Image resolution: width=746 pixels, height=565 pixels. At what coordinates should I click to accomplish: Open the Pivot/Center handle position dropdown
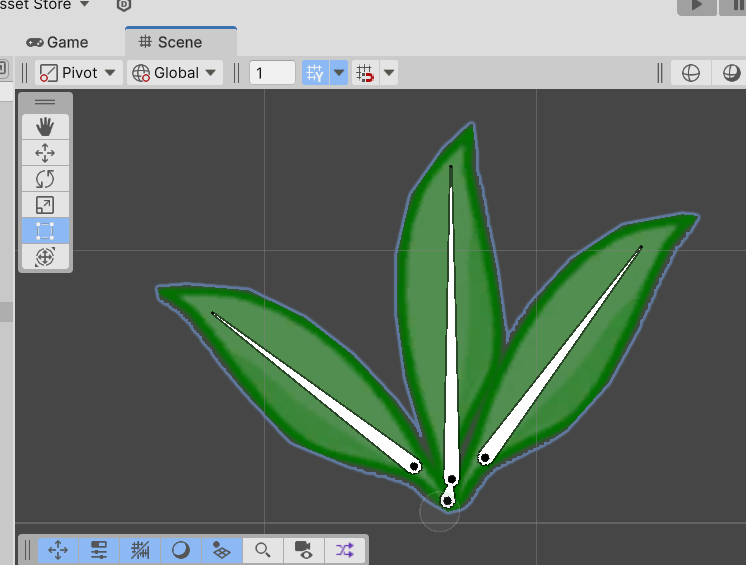point(79,73)
